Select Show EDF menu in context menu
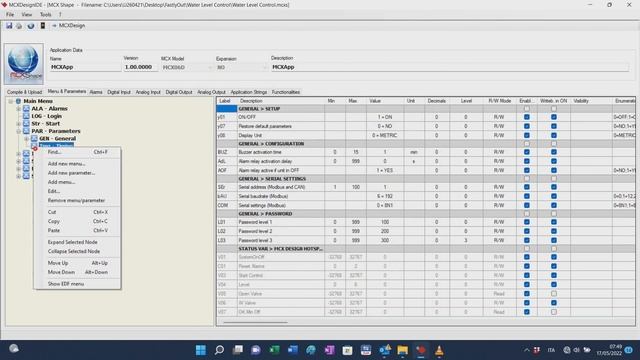 pyautogui.click(x=66, y=284)
